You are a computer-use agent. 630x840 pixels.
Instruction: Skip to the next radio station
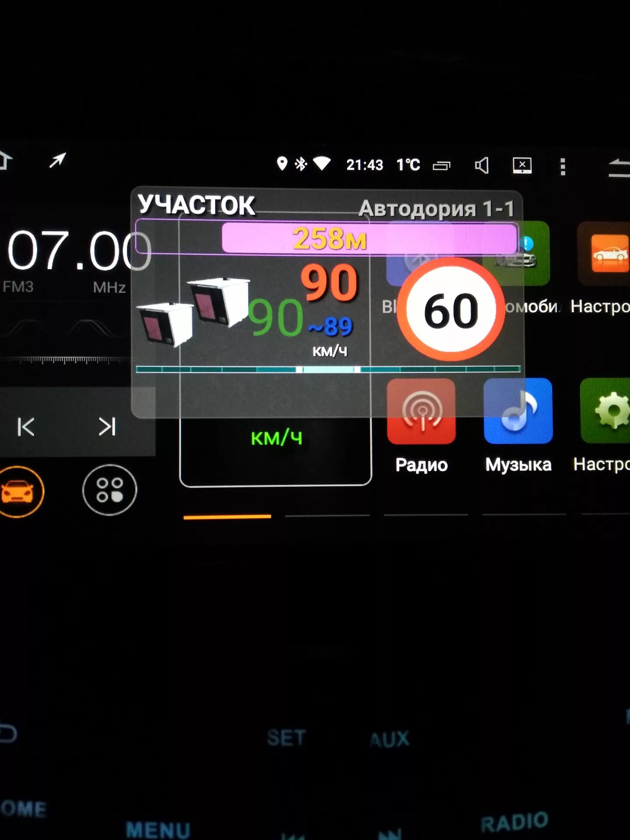pyautogui.click(x=107, y=427)
